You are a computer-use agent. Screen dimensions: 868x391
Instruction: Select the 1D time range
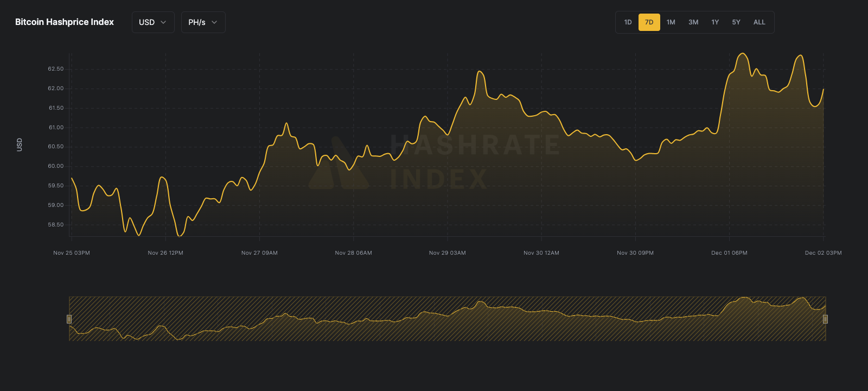pyautogui.click(x=628, y=22)
